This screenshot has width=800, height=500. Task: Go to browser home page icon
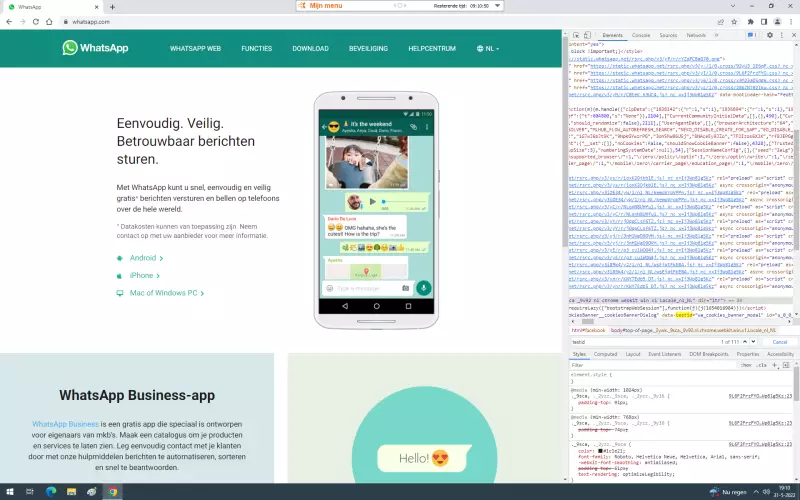coord(49,21)
